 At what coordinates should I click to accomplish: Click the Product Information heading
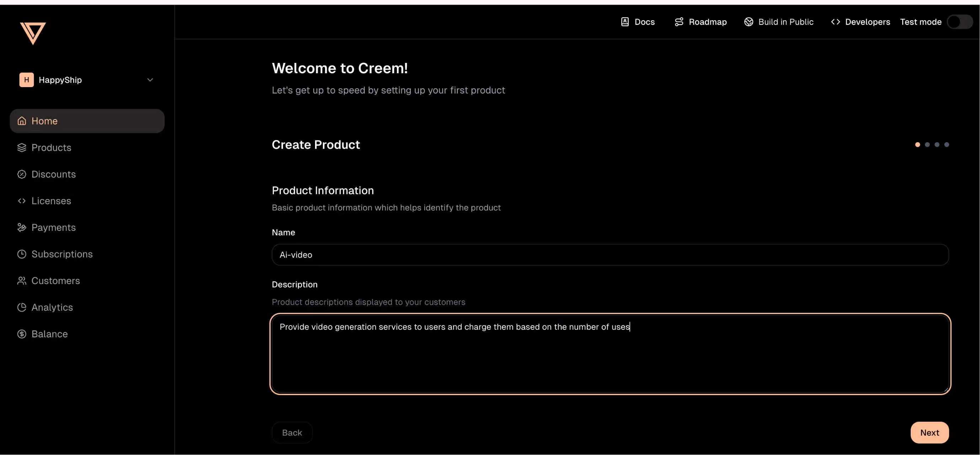(x=323, y=191)
